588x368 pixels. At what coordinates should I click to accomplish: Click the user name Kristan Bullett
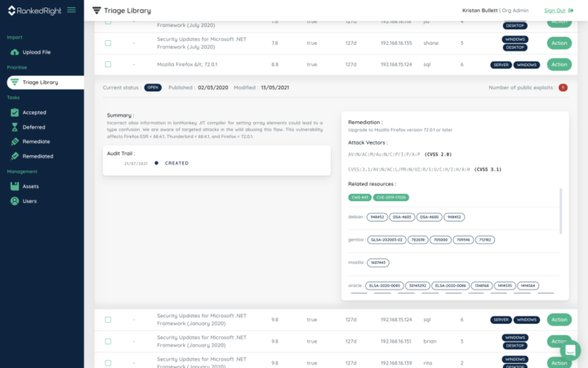(x=479, y=11)
